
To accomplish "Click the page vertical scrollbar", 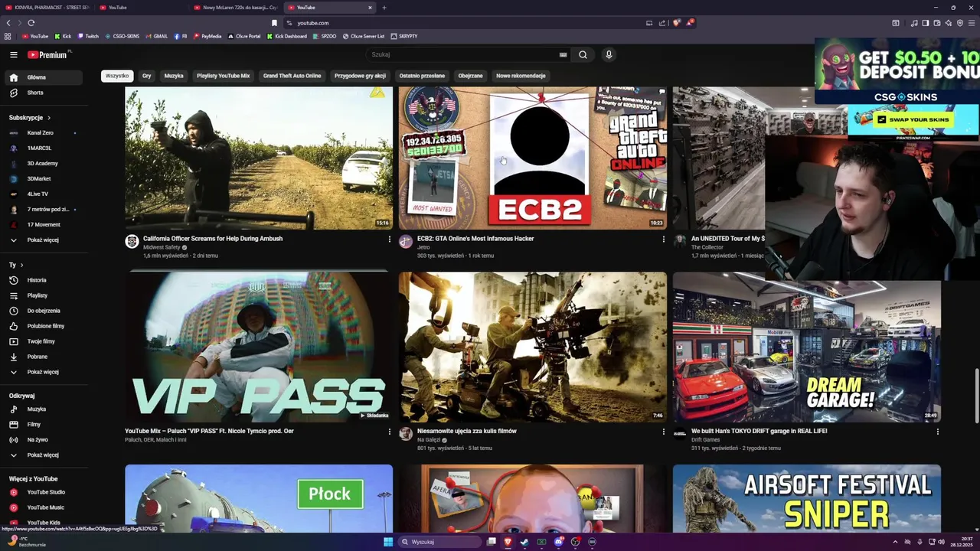I will (x=976, y=394).
